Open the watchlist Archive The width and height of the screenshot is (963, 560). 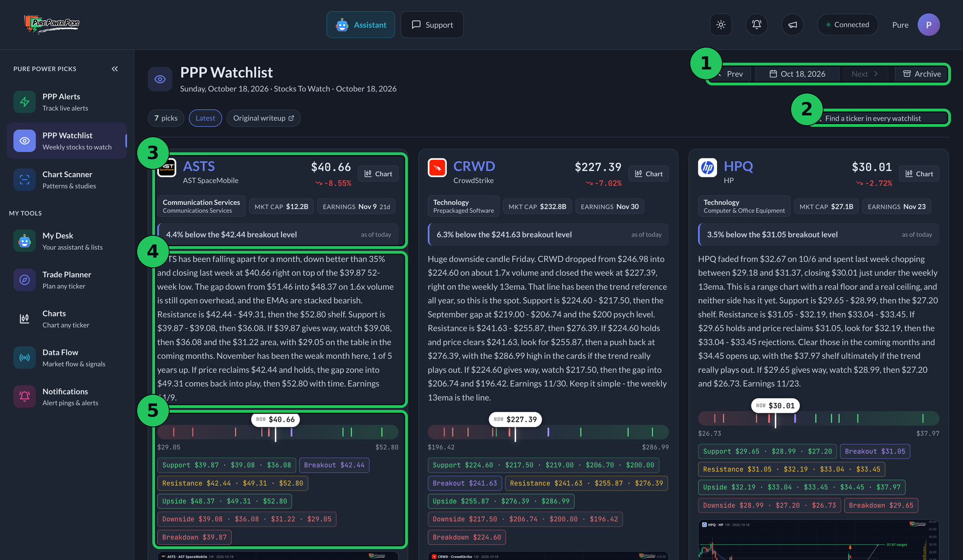(x=922, y=74)
